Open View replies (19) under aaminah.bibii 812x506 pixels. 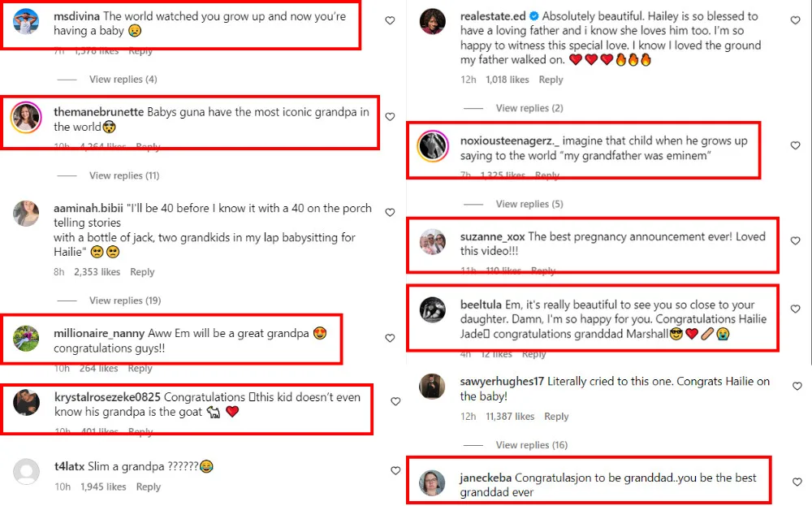125,301
